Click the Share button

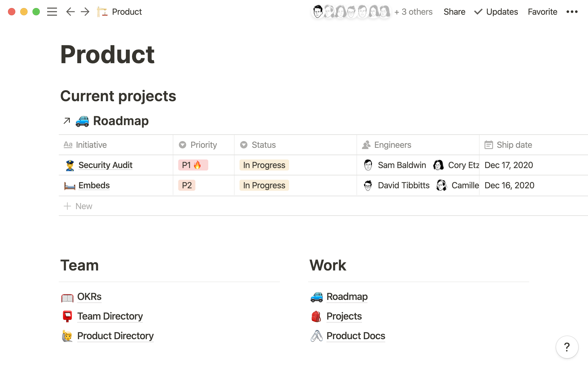[x=454, y=12]
